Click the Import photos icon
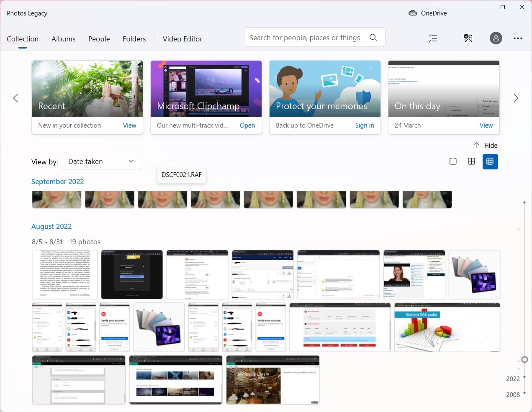This screenshot has width=532, height=412. point(468,38)
